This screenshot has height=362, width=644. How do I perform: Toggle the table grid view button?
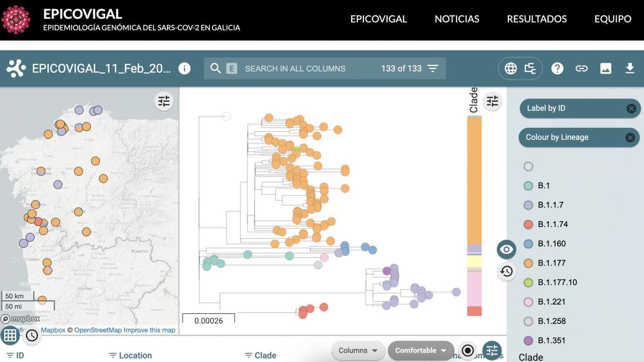(x=10, y=335)
